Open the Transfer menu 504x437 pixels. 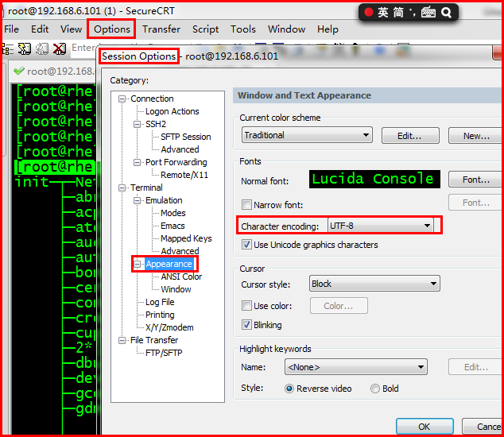(161, 29)
